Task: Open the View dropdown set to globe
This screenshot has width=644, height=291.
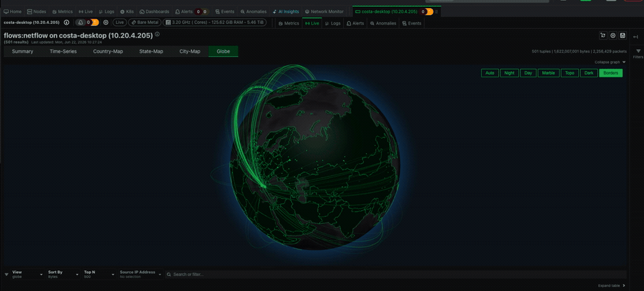Action: coord(27,274)
